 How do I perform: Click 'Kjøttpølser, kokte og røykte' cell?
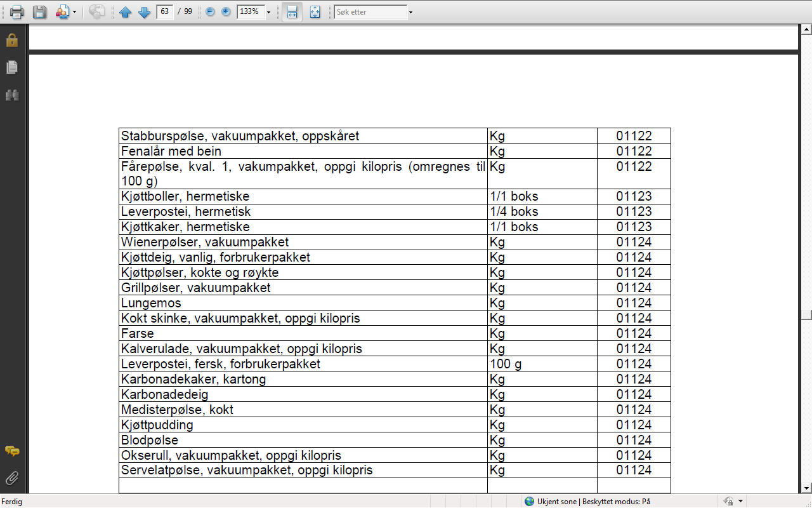[303, 272]
